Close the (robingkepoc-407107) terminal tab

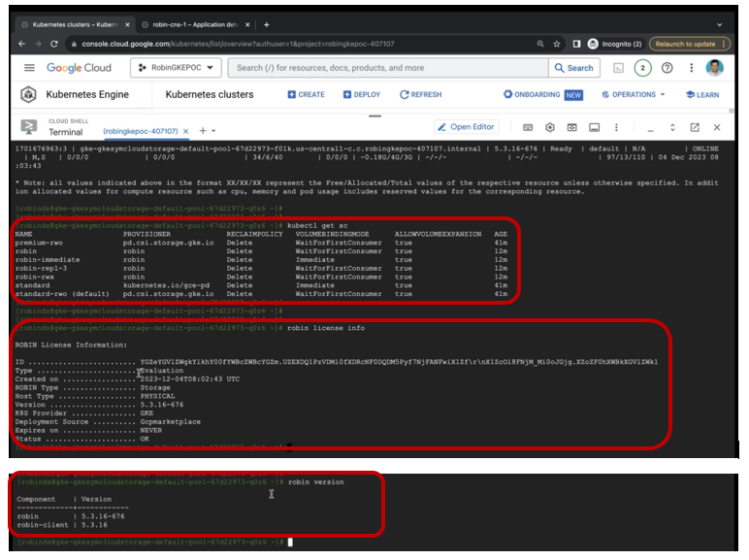[x=186, y=131]
